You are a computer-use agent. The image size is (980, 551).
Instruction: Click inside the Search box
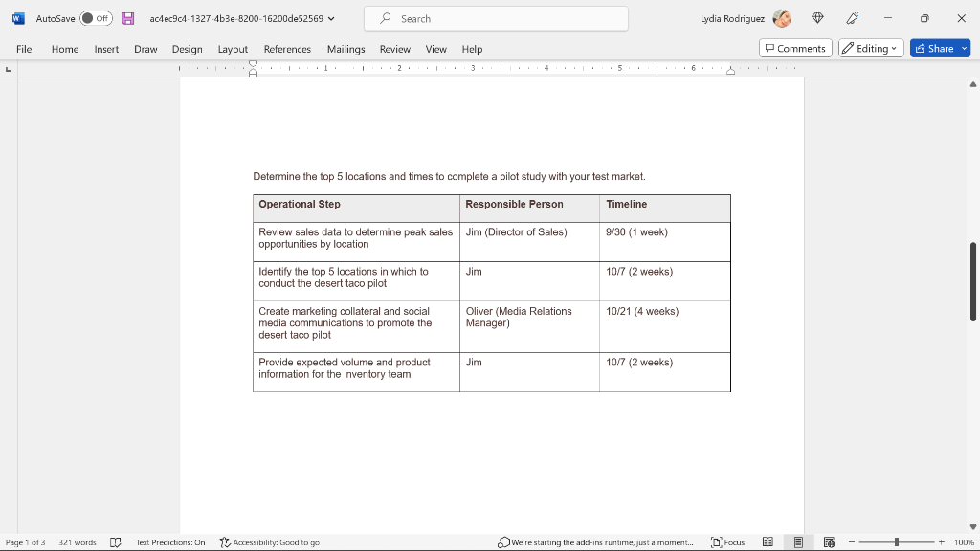(x=495, y=18)
